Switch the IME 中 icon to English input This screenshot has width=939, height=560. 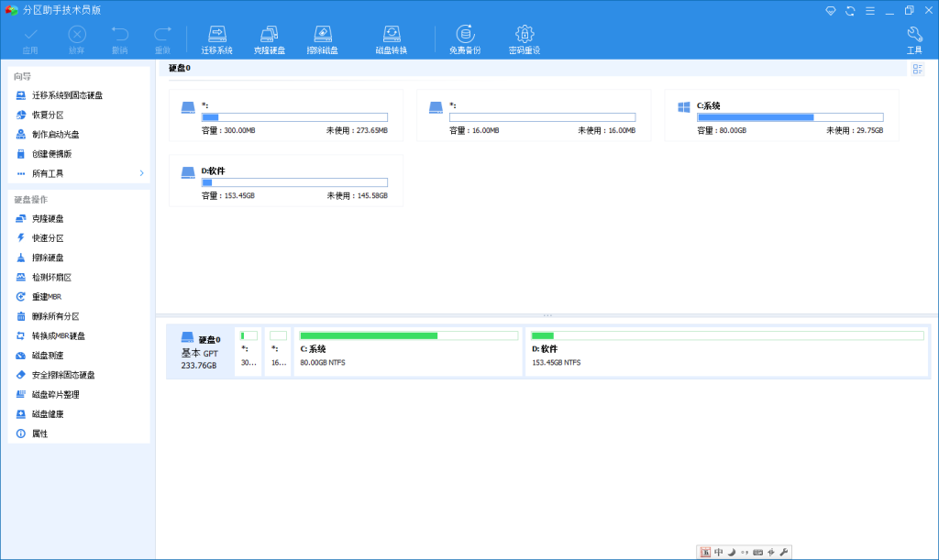tap(718, 552)
